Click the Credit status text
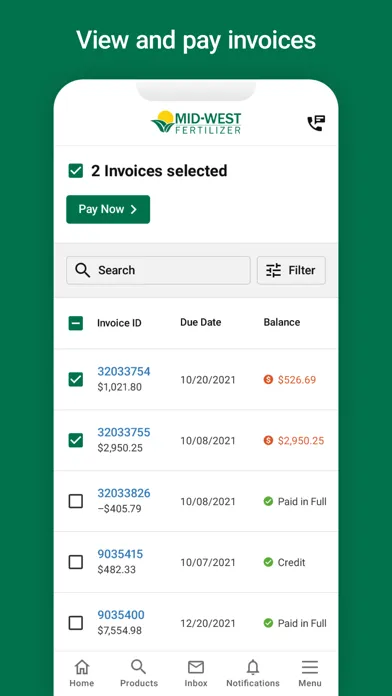392x696 pixels. click(292, 562)
